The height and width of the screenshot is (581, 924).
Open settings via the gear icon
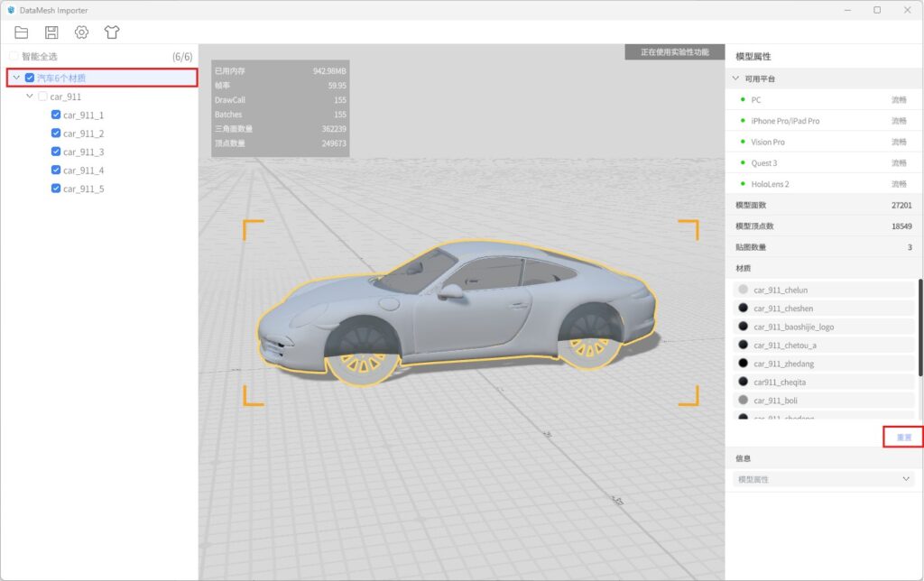[x=81, y=32]
